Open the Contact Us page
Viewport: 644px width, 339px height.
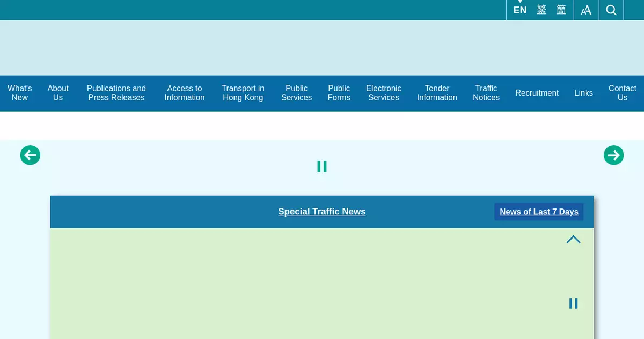pos(622,93)
